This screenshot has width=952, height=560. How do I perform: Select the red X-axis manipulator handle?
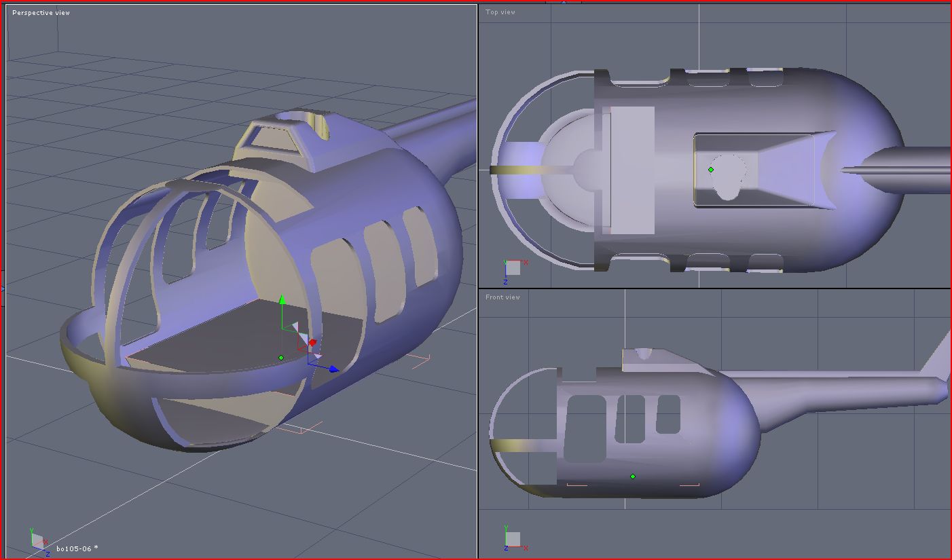click(312, 343)
